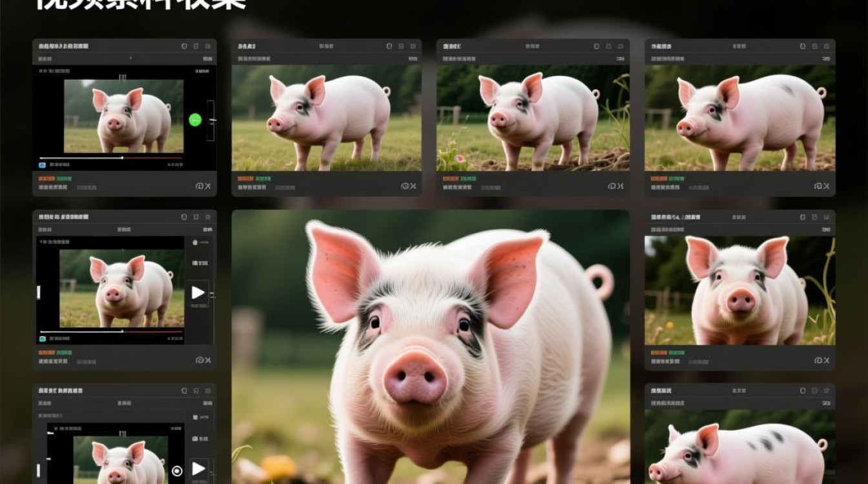Image resolution: width=868 pixels, height=484 pixels.
Task: Click the orange tag in the third top card's footer
Action: (450, 178)
